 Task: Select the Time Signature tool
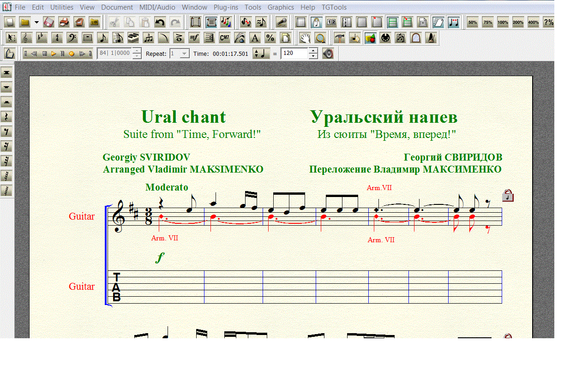click(x=57, y=38)
